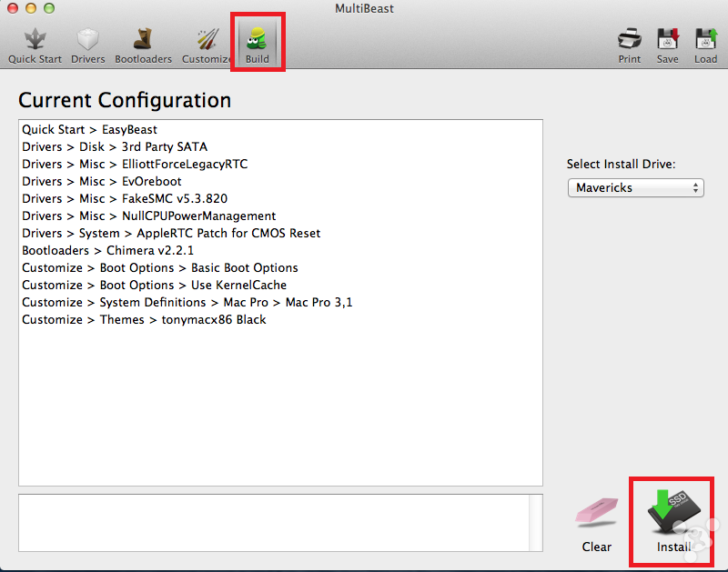Save the configuration with Save icon
Viewport: 728px width, 572px height.
point(668,45)
